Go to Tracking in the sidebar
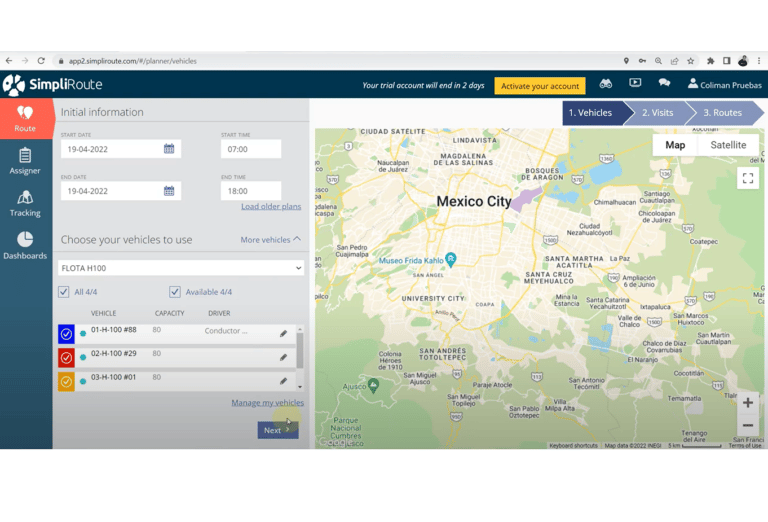This screenshot has height=522, width=768. [25, 203]
